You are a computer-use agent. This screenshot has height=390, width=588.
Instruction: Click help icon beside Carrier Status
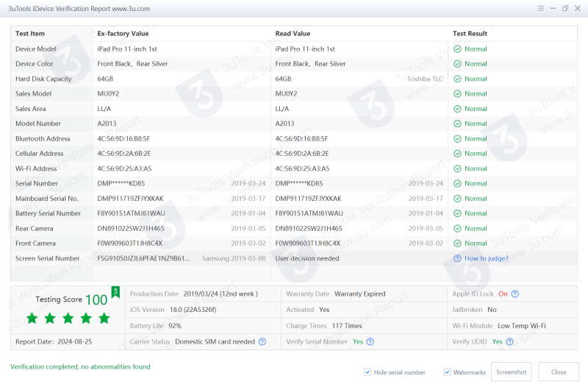click(262, 341)
